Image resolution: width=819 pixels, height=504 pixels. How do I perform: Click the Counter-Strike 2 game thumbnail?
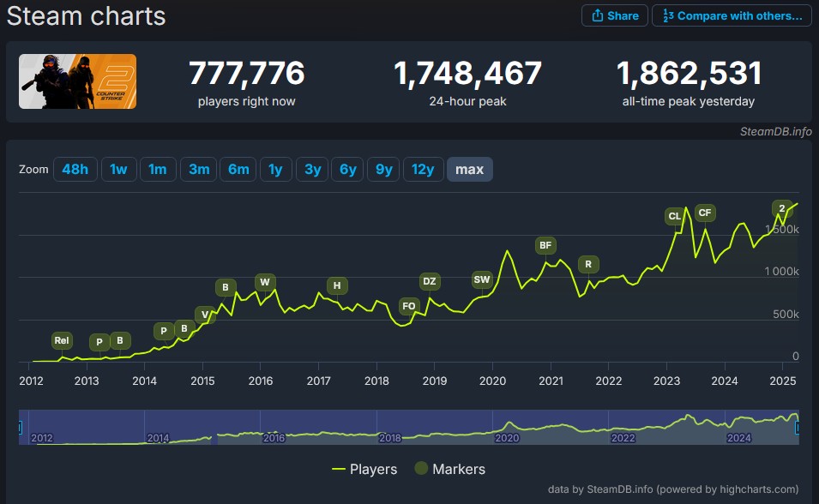click(x=77, y=81)
